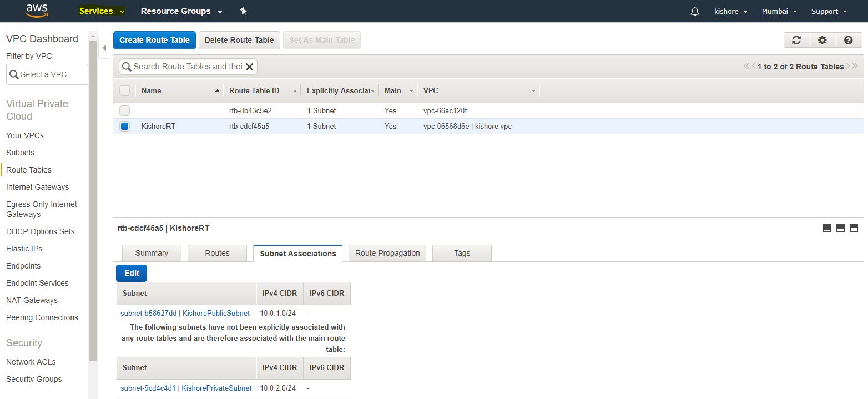The height and width of the screenshot is (399, 868).
Task: Check the select-all route tables checkbox
Action: point(125,90)
